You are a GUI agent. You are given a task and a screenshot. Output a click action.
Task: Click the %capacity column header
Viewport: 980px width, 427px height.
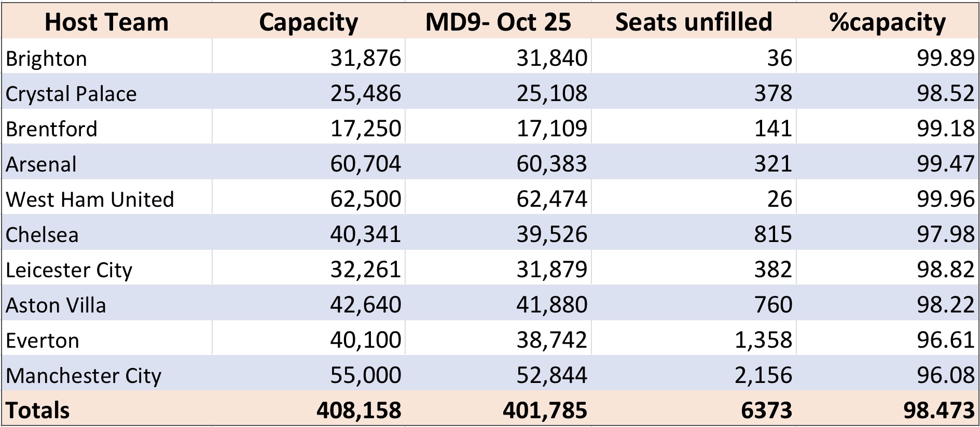click(887, 22)
